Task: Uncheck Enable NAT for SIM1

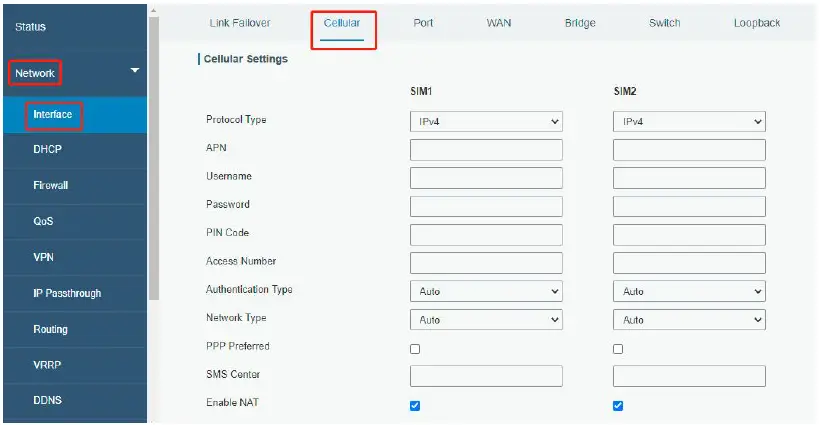Action: [415, 405]
